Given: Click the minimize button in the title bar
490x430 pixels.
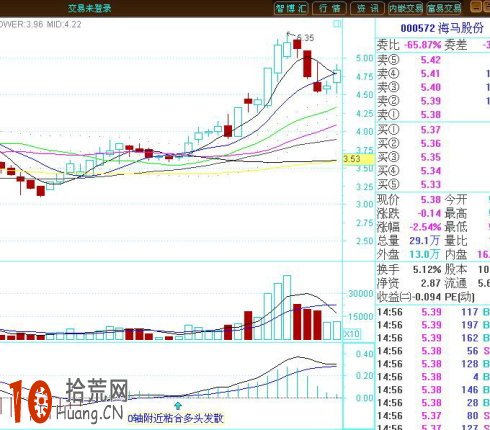Looking at the screenshot, I should (475, 7).
